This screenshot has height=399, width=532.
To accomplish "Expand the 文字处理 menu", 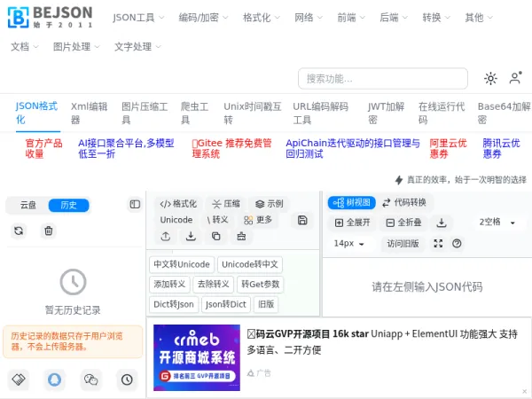I will click(x=137, y=46).
